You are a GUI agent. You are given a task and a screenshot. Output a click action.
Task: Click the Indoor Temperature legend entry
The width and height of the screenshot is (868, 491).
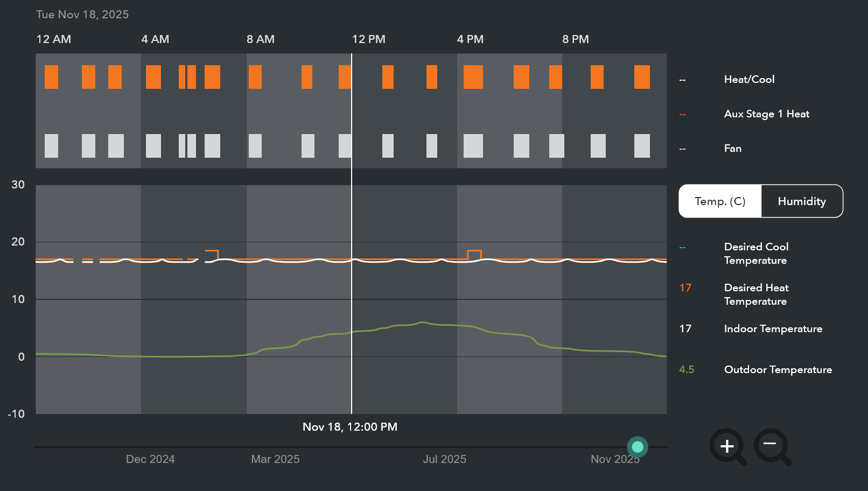tap(773, 329)
